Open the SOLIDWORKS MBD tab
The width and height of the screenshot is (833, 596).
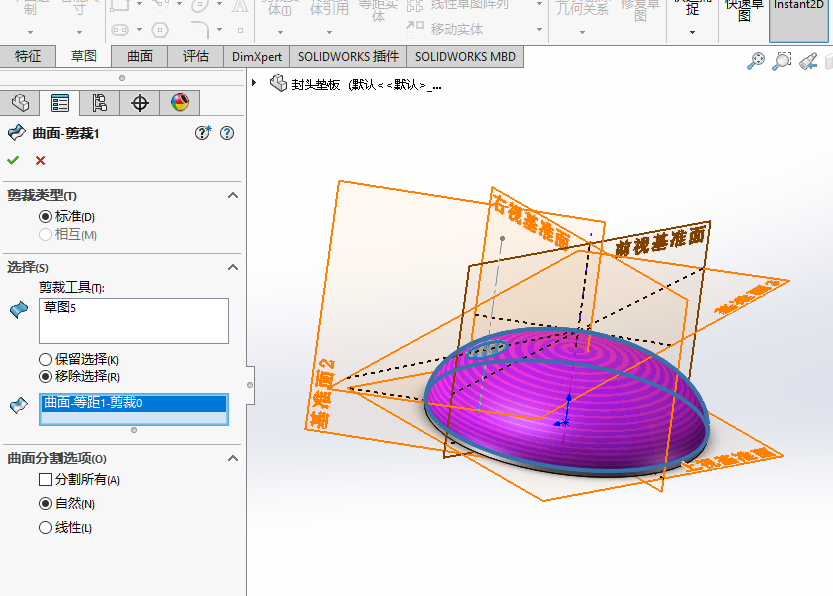464,57
